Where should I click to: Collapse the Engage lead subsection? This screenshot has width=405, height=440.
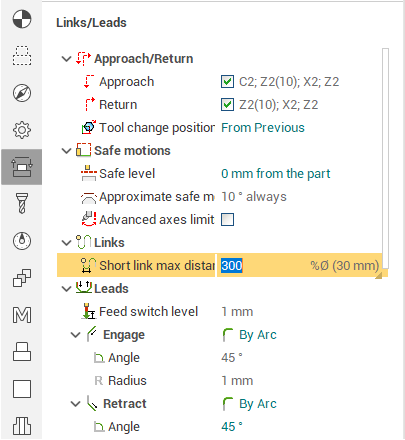click(76, 335)
